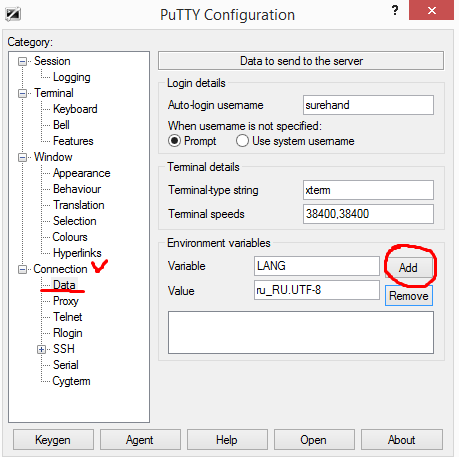
Task: Select Data in category tree
Action: pyautogui.click(x=64, y=285)
